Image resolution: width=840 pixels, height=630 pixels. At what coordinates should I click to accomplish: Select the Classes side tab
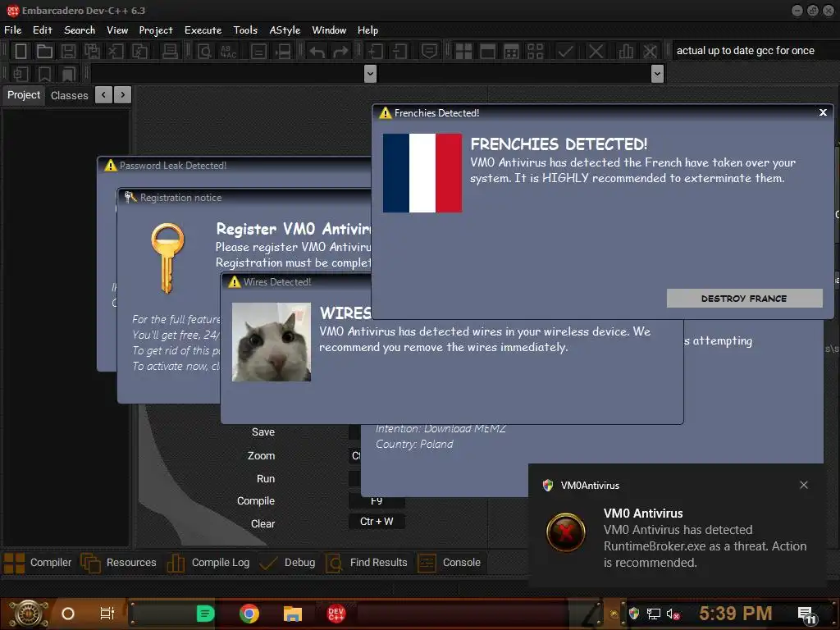[69, 95]
